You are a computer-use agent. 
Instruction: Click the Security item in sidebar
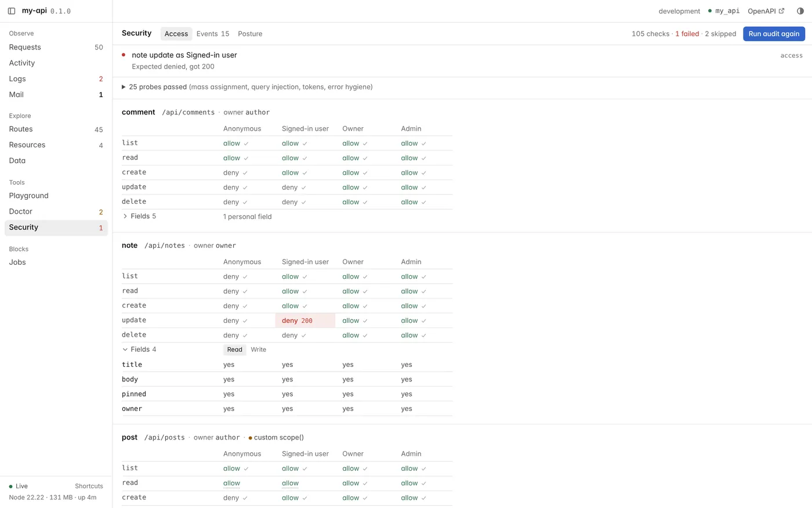tap(56, 227)
